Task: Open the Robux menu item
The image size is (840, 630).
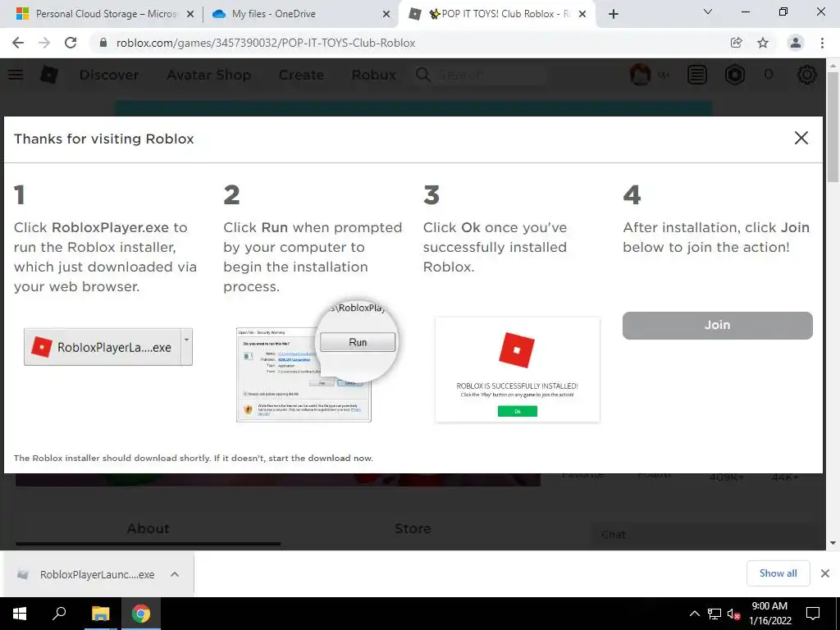Action: pyautogui.click(x=373, y=75)
